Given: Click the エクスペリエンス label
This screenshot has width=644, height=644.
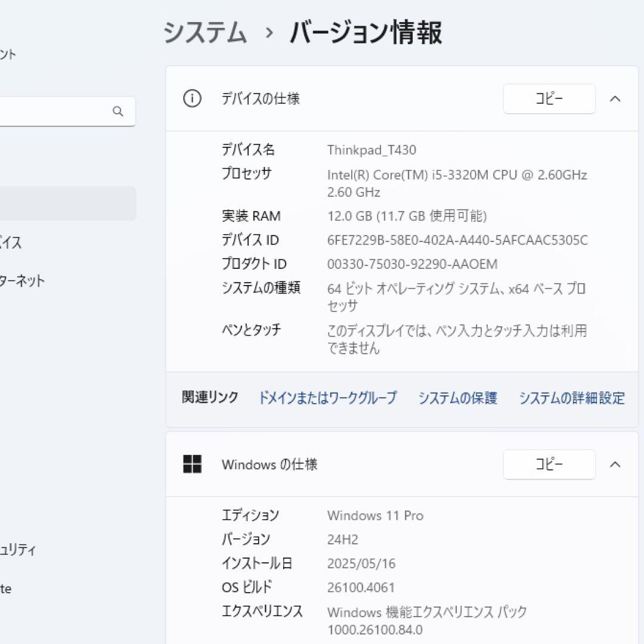Looking at the screenshot, I should [x=262, y=611].
